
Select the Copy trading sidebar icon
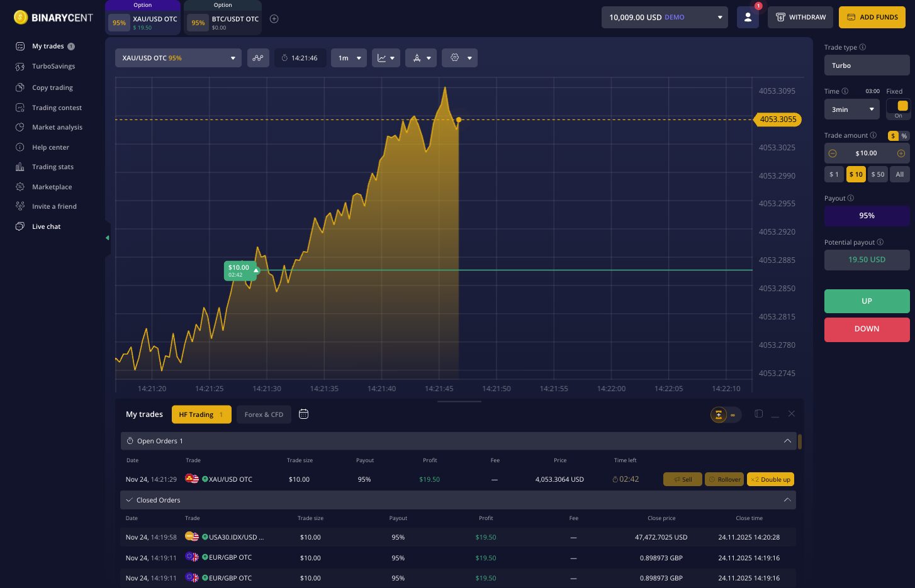tap(18, 87)
